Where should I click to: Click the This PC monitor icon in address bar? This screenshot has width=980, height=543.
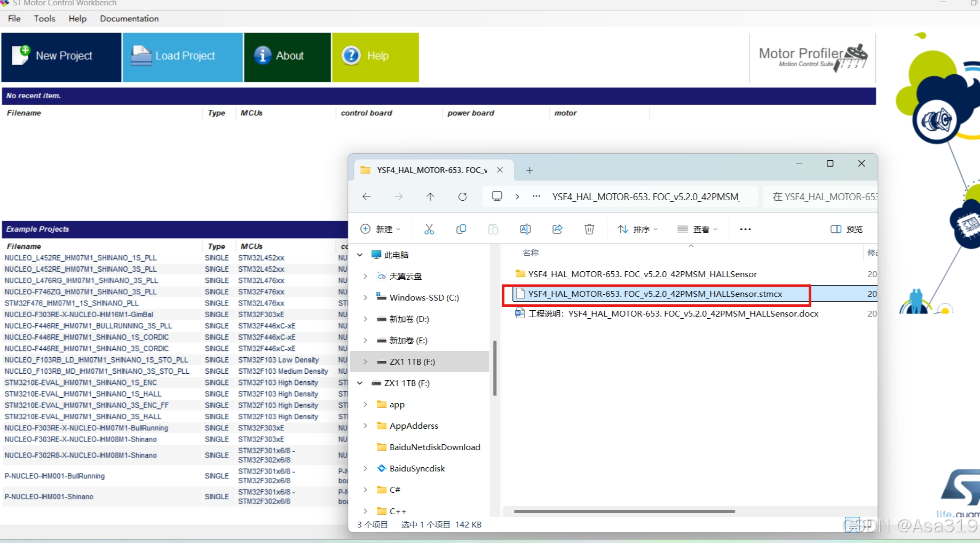tap(497, 196)
